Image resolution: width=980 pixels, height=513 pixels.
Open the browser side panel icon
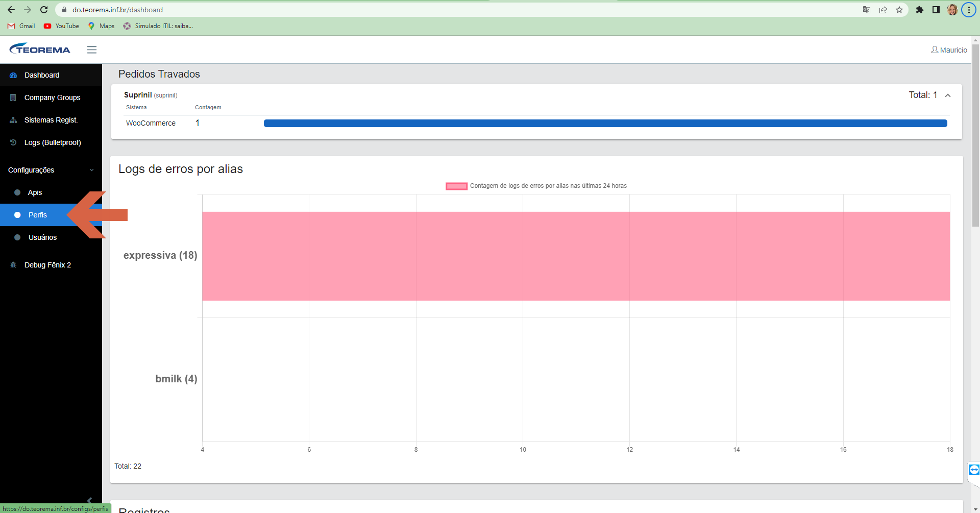[x=936, y=10]
